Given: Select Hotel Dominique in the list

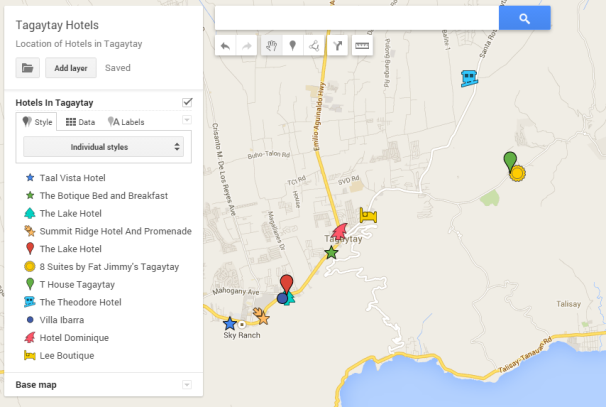Looking at the screenshot, I should (74, 338).
